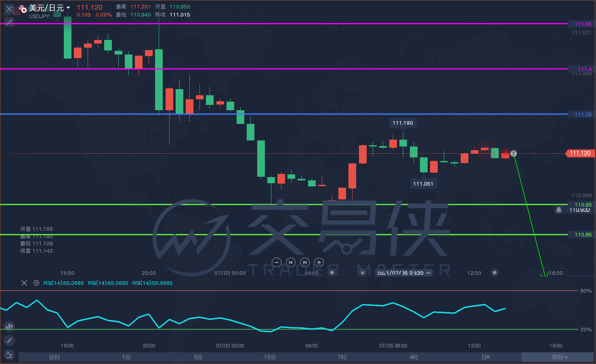Click the bell price alert icon
Viewport: 596px width, 364px height.
click(559, 210)
